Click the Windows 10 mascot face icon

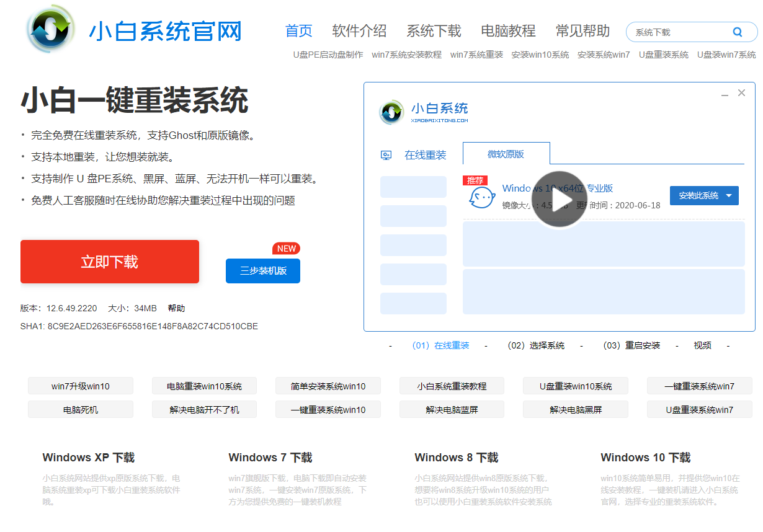[x=481, y=198]
